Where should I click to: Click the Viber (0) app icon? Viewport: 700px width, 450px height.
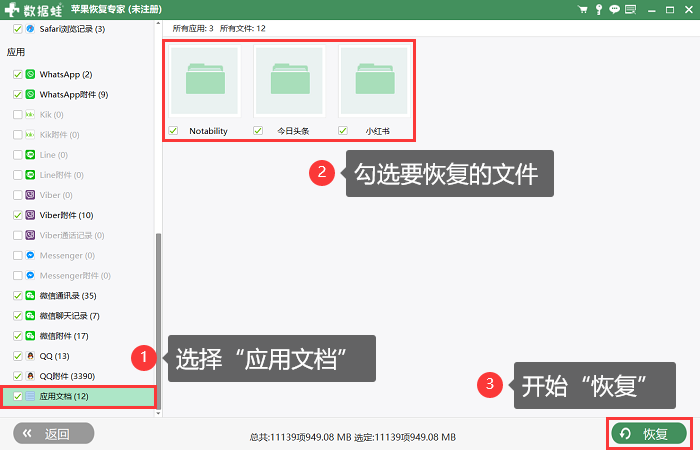[x=30, y=195]
